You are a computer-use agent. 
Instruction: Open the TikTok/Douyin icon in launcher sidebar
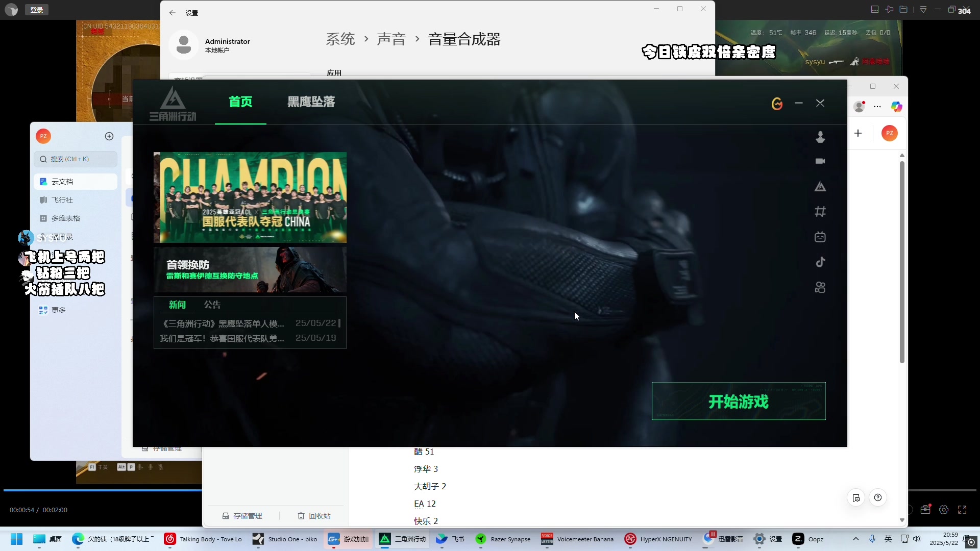click(820, 262)
